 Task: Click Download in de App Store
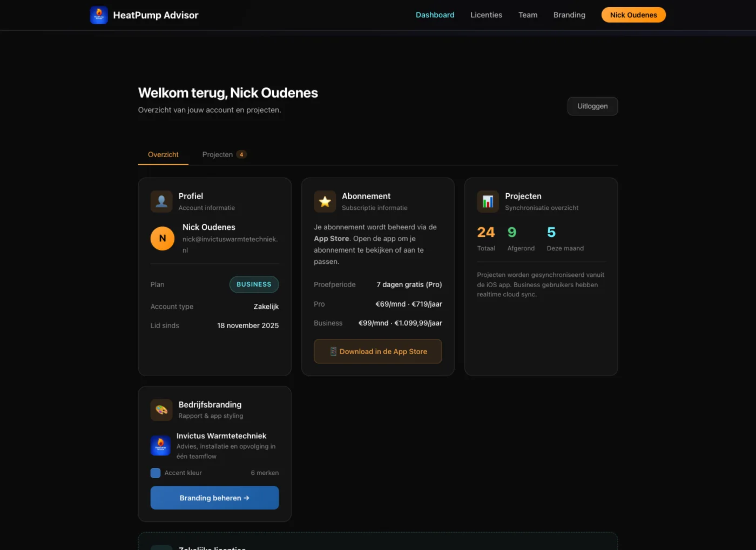click(x=377, y=351)
